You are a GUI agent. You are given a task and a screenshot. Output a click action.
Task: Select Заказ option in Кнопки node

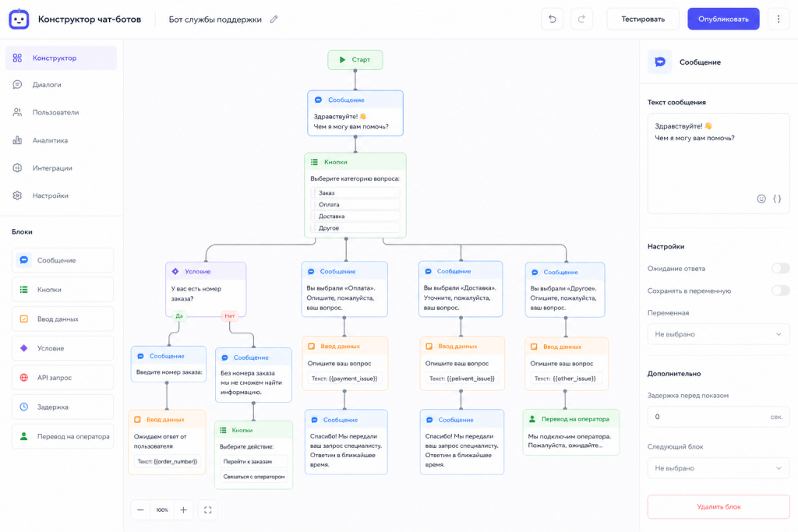click(x=355, y=192)
